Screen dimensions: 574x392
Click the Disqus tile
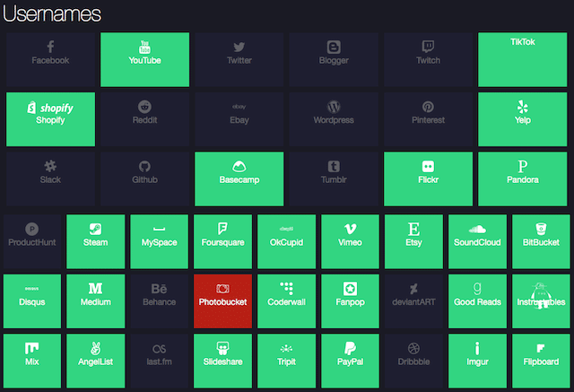tap(32, 301)
